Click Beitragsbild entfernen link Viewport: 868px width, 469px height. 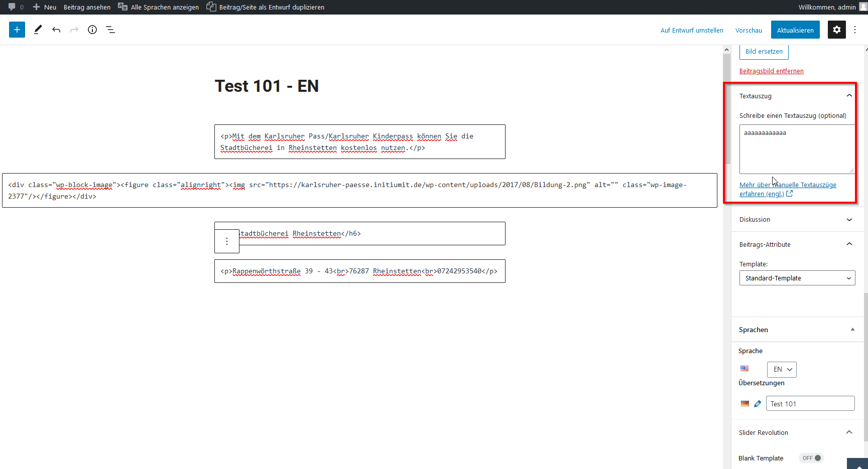(772, 71)
